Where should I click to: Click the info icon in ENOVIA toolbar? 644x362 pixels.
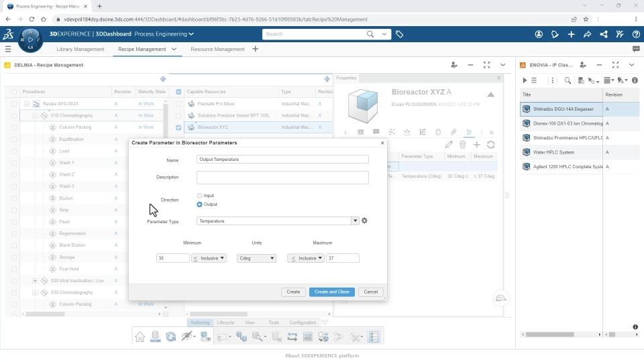635,80
